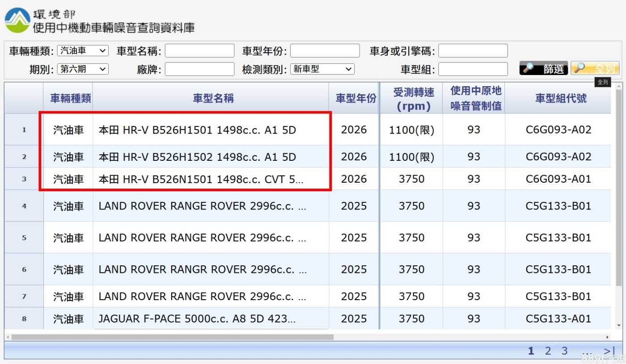The height and width of the screenshot is (364, 626).
Task: Click 汽油車 cell in row 8
Action: click(68, 319)
